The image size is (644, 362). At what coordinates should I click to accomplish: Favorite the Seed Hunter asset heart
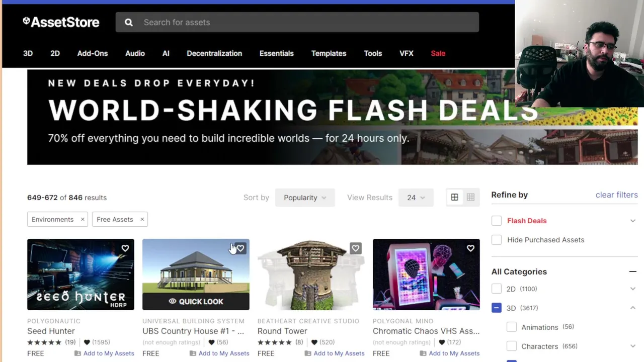125,248
